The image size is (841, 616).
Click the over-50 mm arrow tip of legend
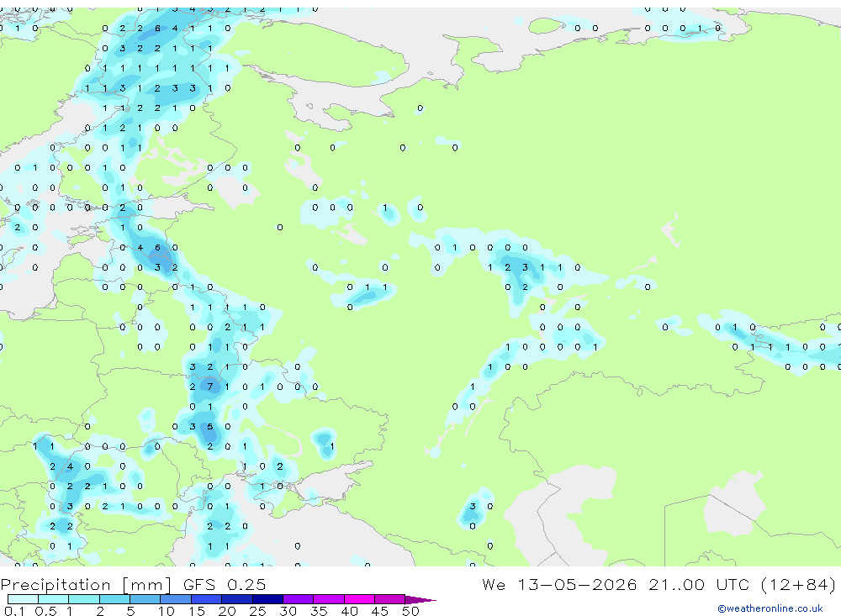(x=421, y=599)
